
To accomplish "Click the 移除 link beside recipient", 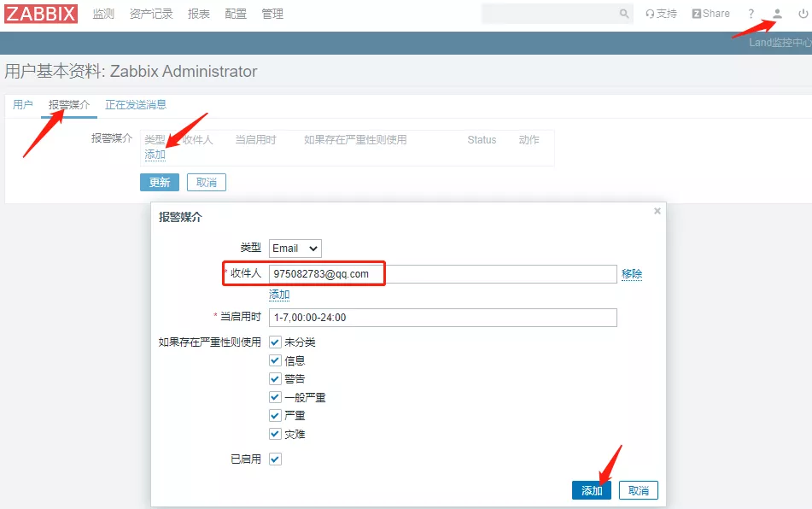I will 632,274.
